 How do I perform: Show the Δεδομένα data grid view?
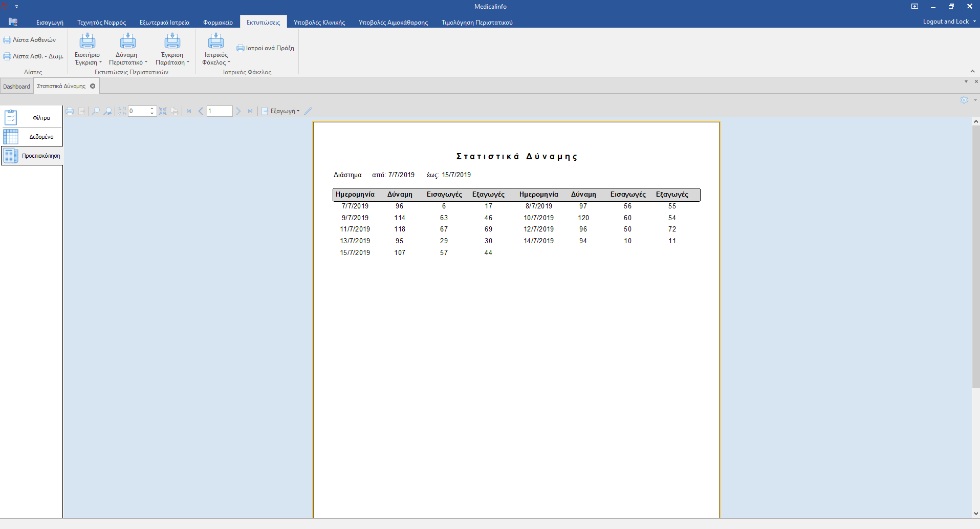pos(32,137)
